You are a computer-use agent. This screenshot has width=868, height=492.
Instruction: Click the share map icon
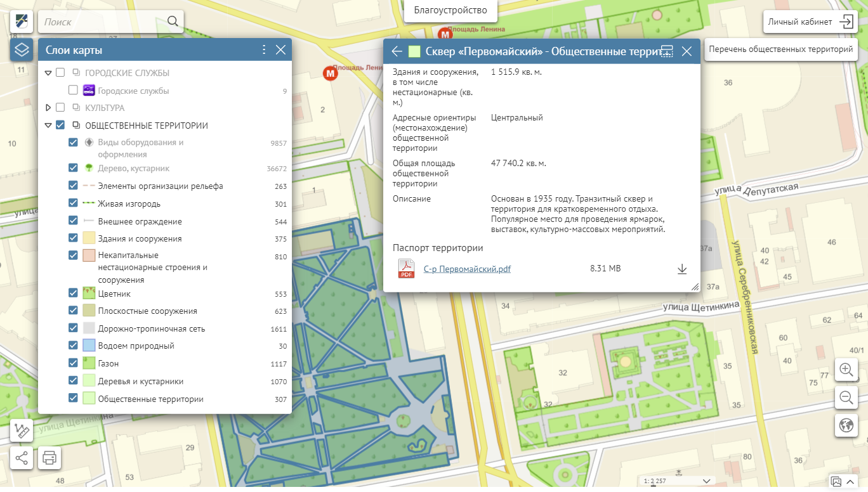[x=22, y=456]
